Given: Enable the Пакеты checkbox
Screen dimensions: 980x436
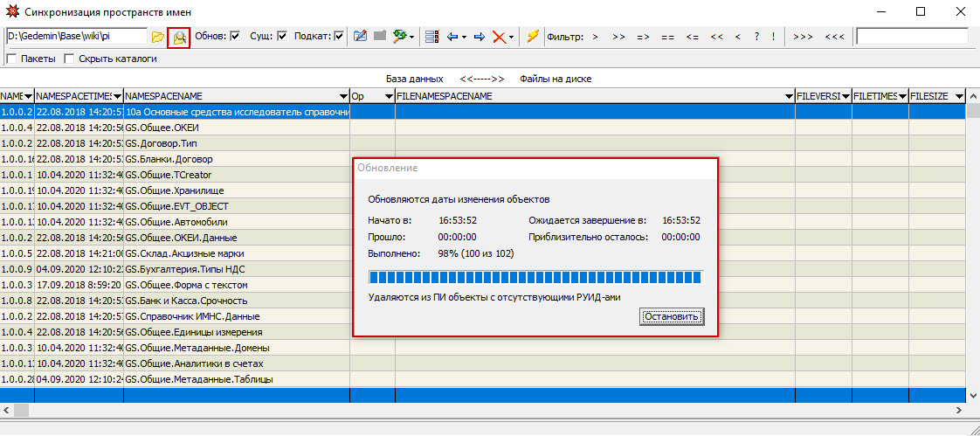Looking at the screenshot, I should 11,59.
